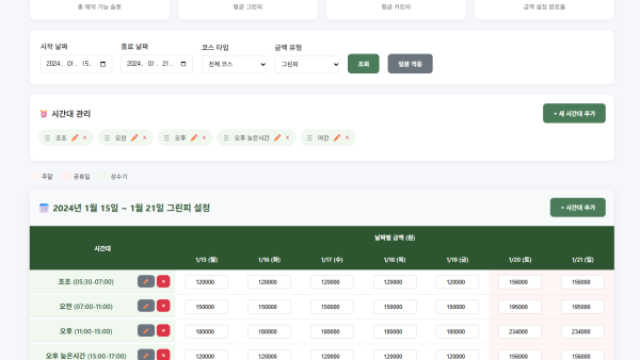Click 오후 price field for 1/20 (토)

point(520,332)
